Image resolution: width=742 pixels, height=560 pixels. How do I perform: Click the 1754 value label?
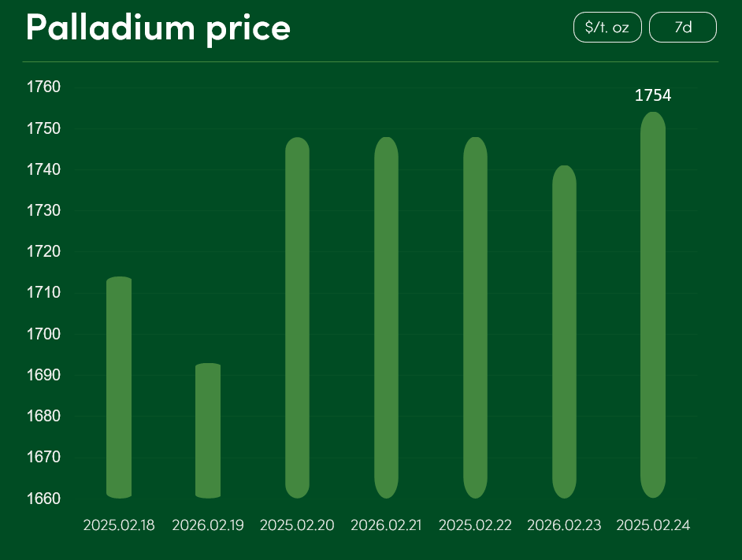[653, 96]
